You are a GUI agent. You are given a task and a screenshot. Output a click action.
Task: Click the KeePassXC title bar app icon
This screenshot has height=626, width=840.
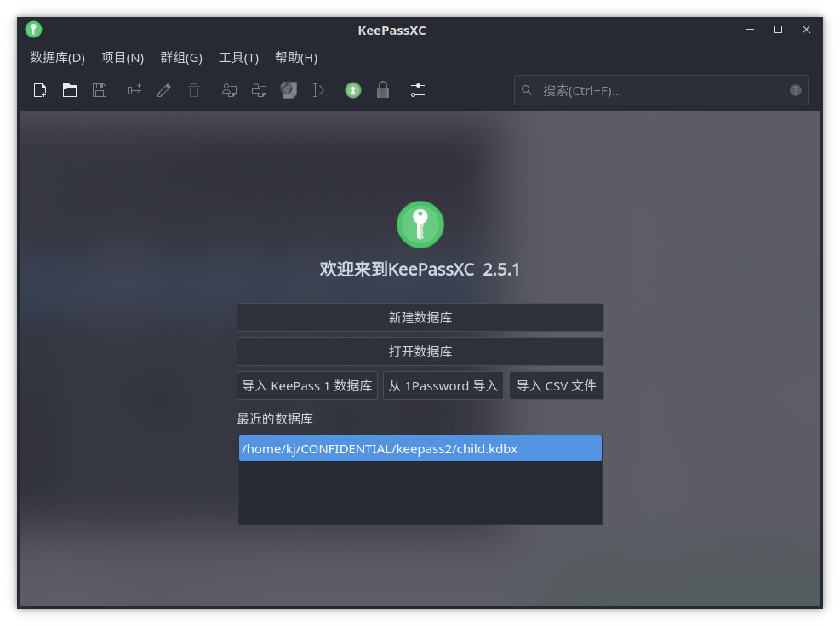tap(34, 30)
